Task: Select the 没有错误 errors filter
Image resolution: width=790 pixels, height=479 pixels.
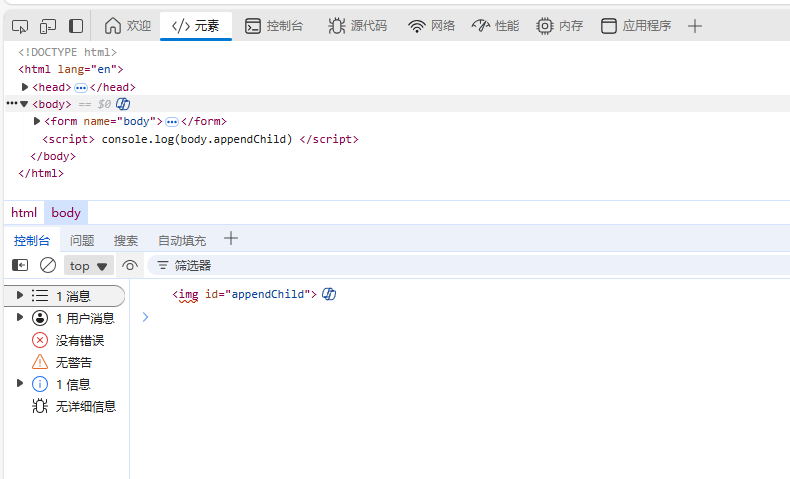Action: 80,340
